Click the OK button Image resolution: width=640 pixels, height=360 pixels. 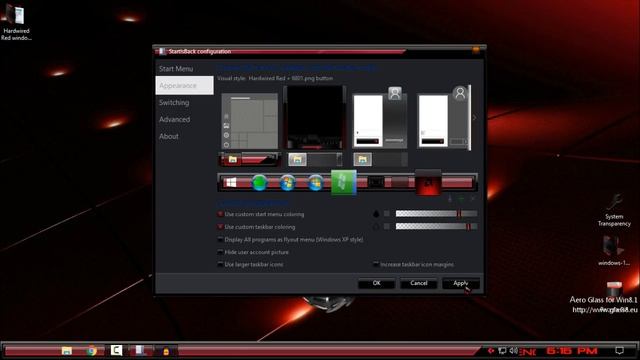[x=376, y=283]
